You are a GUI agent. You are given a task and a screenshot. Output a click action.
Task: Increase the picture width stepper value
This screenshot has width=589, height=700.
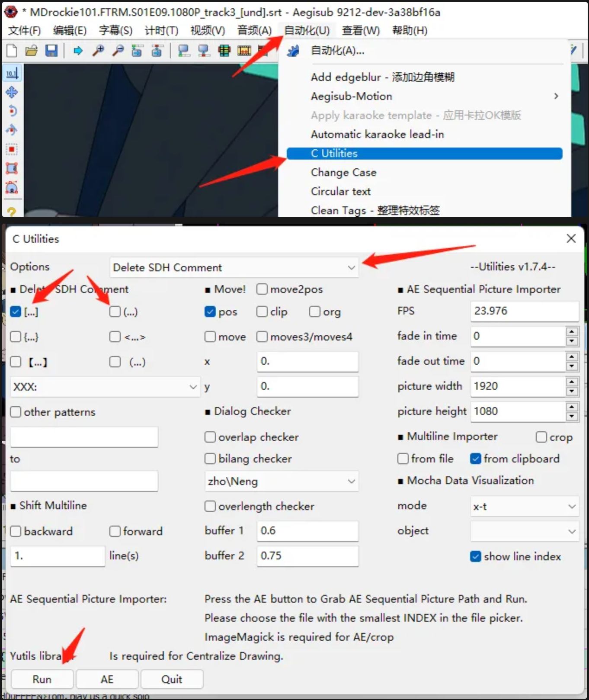572,382
